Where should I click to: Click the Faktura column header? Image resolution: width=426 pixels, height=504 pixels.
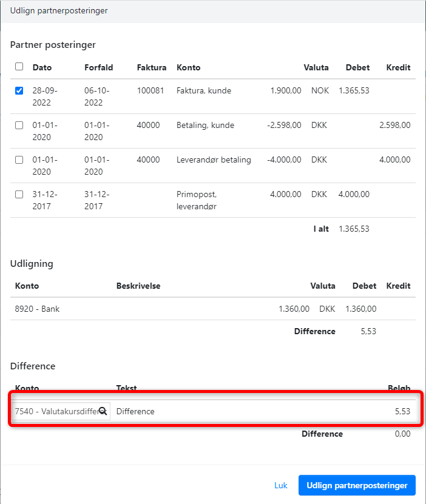tap(151, 67)
